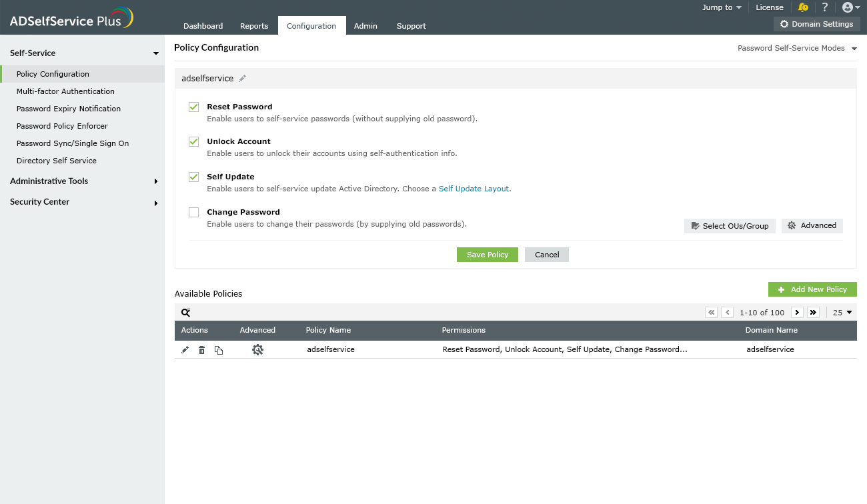This screenshot has width=867, height=504.
Task: Open the Admin tab
Action: pyautogui.click(x=365, y=26)
